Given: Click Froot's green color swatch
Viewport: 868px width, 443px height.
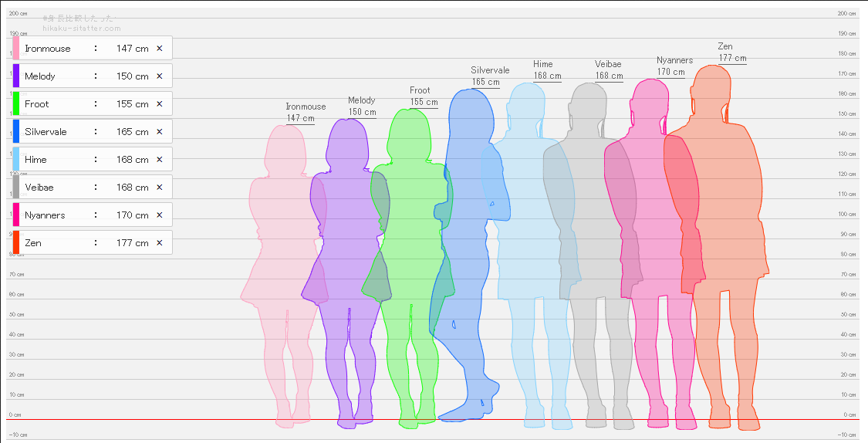Looking at the screenshot, I should tap(16, 103).
